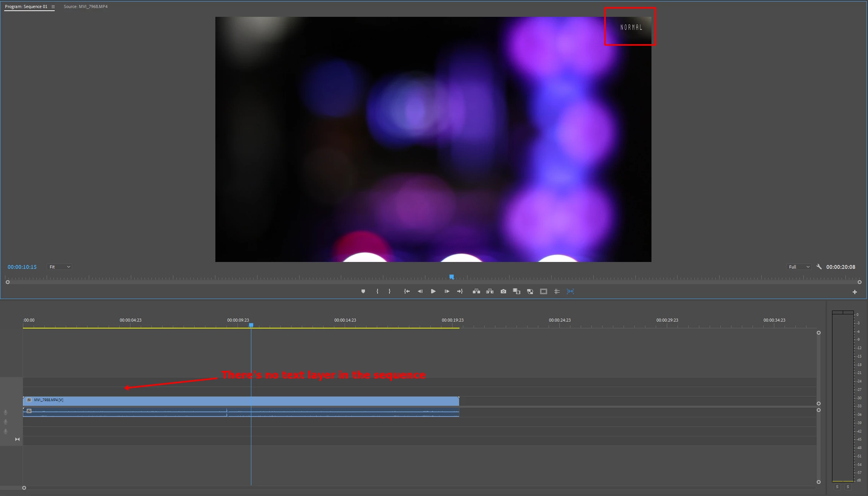868x496 pixels.
Task: Open Program Sequence 01 panel menu
Action: 53,7
